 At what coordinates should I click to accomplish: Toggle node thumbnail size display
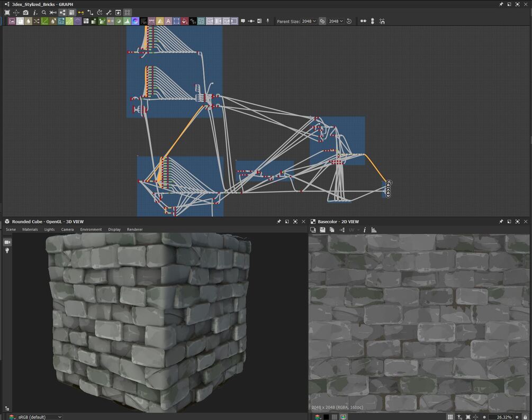(71, 13)
